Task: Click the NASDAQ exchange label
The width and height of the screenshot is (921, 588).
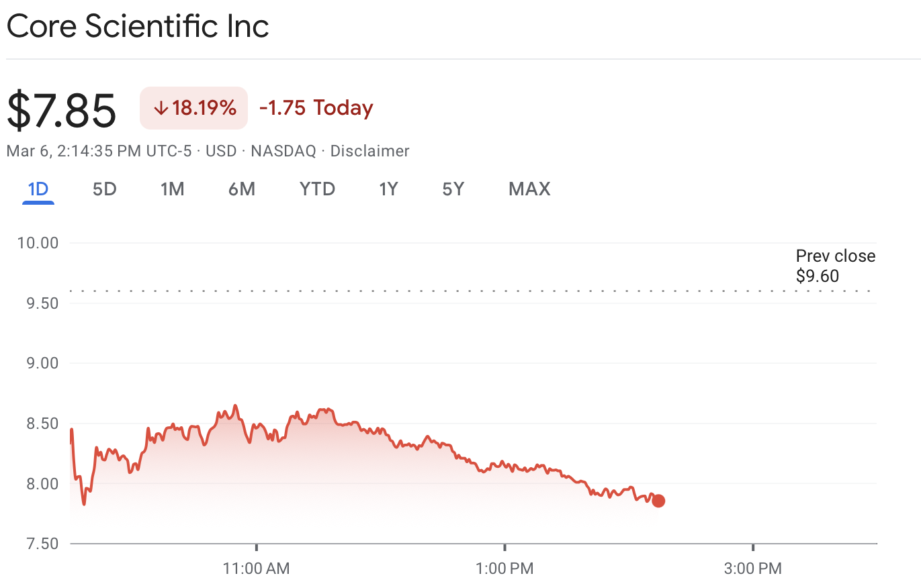Action: 283,151
